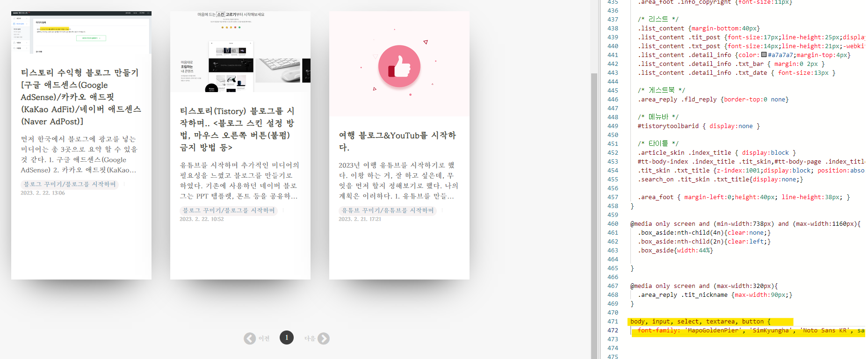
Task: Click the #tistorytoolbarid display:none line
Action: (699, 126)
